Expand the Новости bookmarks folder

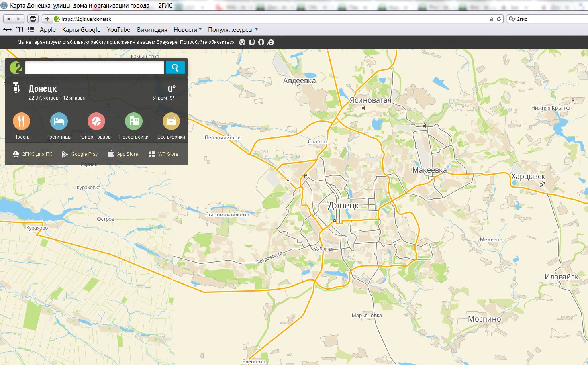point(188,30)
